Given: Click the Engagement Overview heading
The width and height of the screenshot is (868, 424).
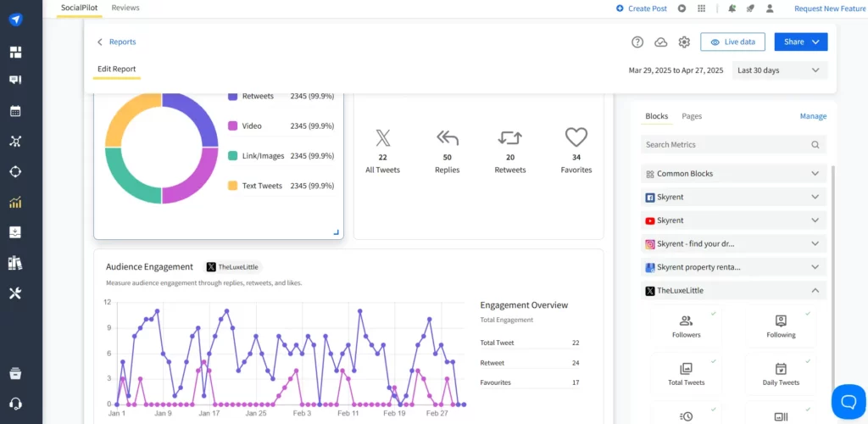Looking at the screenshot, I should point(524,305).
